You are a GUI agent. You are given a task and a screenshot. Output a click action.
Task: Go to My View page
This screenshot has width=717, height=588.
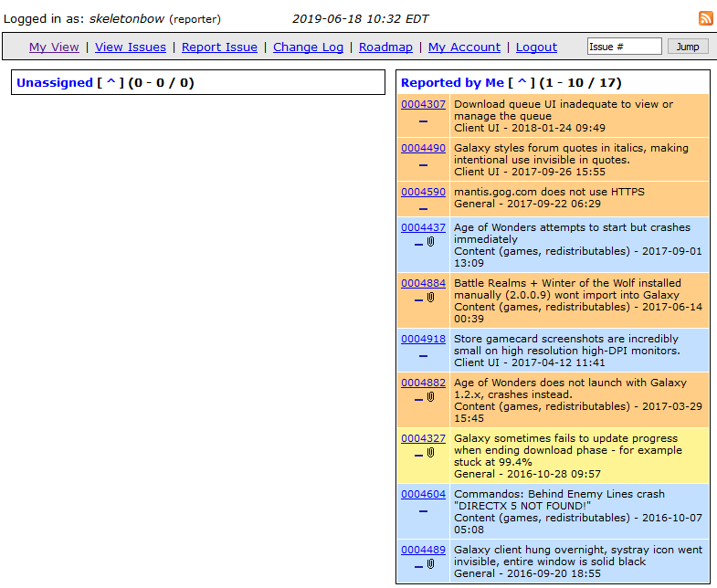[x=54, y=47]
